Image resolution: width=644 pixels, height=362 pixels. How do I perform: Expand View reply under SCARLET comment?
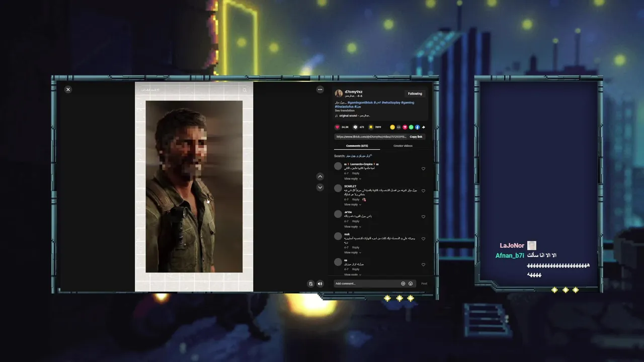click(352, 205)
